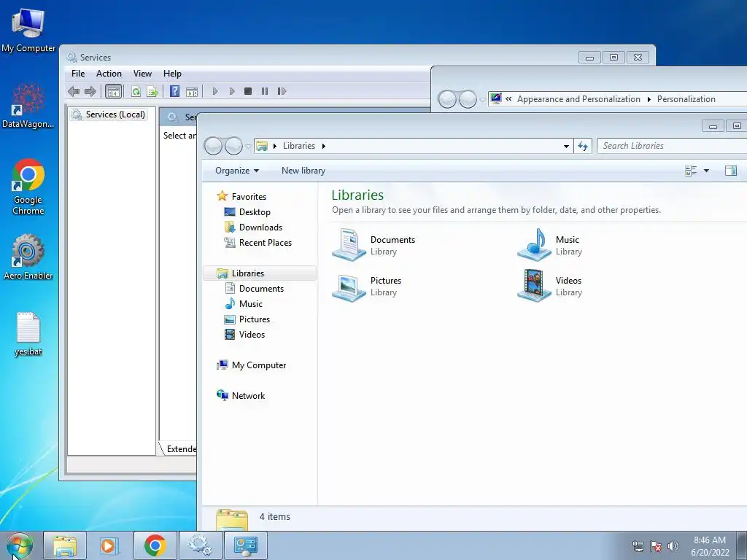
Task: Expand arrow after Appearance and Personalization breadcrumb
Action: (x=649, y=99)
